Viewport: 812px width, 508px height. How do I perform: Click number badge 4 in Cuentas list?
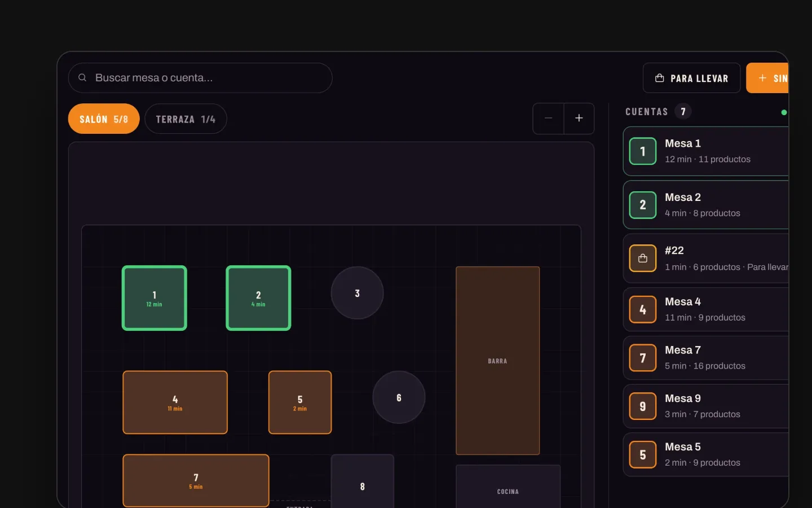pos(643,310)
